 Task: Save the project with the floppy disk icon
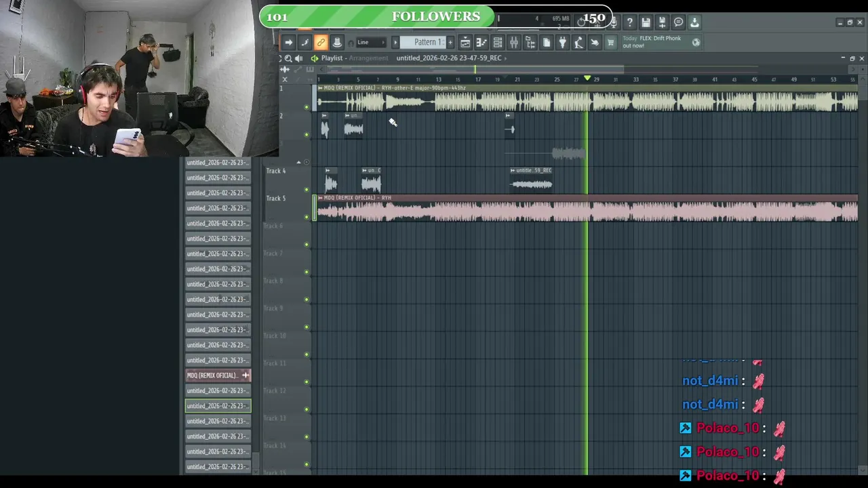pos(646,22)
